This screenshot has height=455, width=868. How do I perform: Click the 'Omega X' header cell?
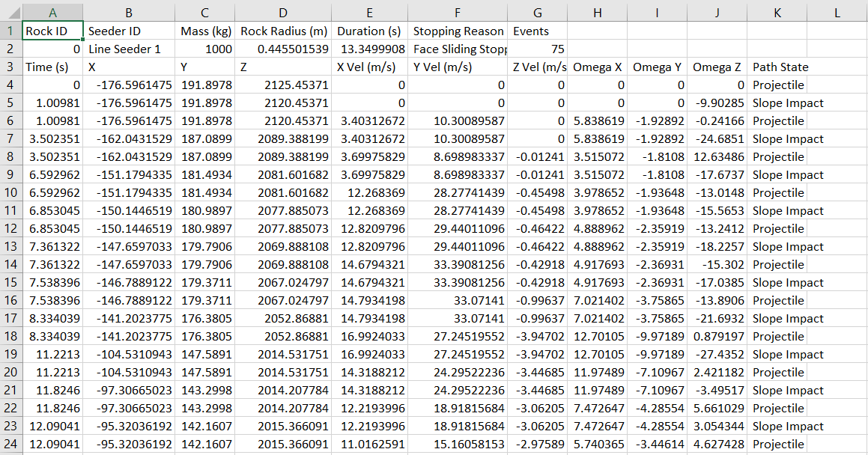point(598,67)
